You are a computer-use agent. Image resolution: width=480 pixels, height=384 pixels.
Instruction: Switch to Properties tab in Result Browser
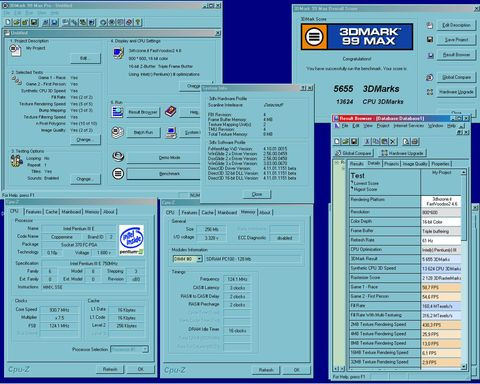pyautogui.click(x=440, y=164)
